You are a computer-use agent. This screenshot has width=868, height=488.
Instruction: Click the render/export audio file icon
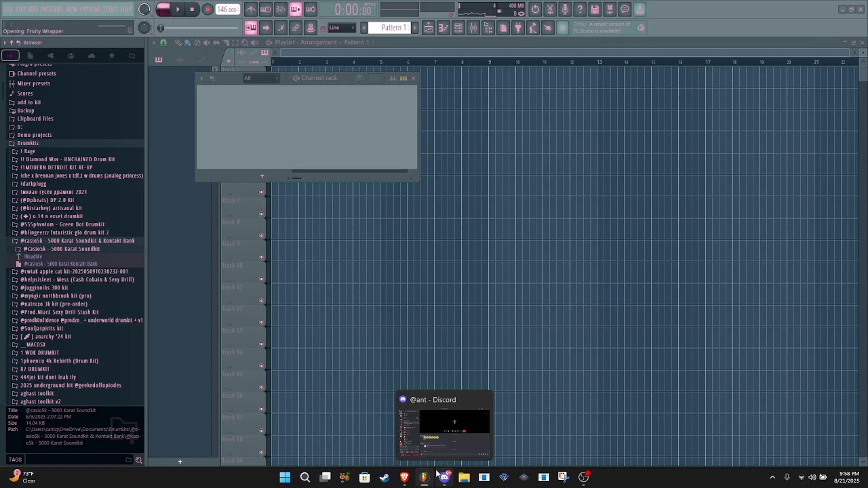click(610, 9)
